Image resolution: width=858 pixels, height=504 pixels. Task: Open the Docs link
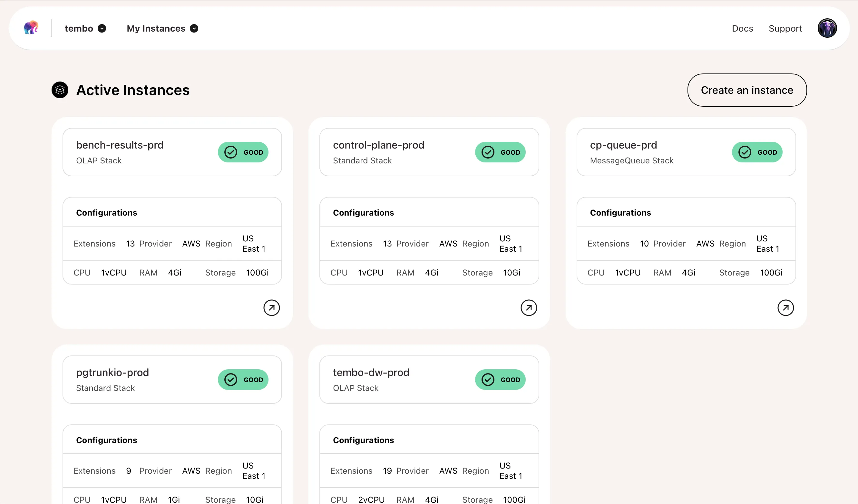(742, 28)
